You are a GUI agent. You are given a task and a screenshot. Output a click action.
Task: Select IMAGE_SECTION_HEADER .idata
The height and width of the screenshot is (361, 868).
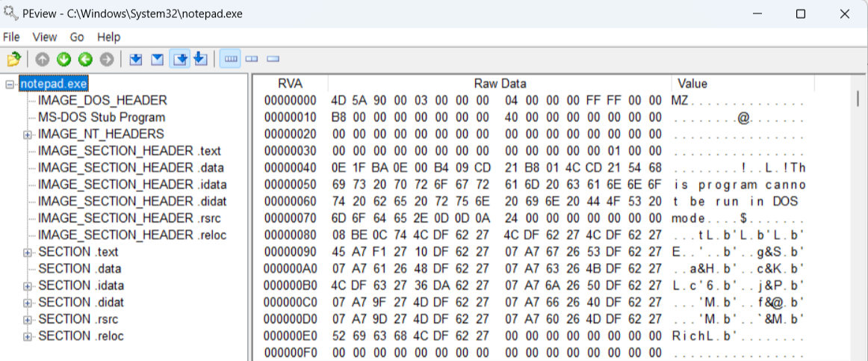coord(132,185)
